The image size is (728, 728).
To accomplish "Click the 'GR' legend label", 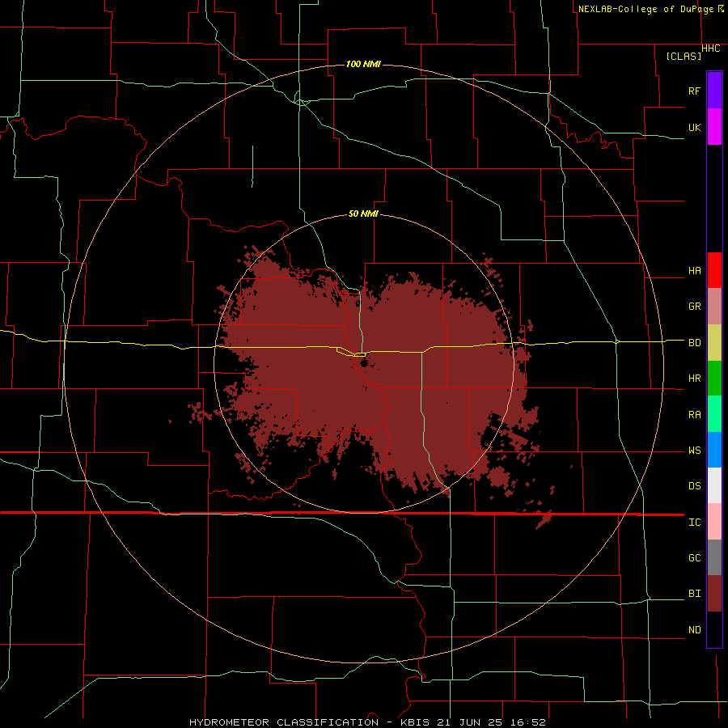I will (x=694, y=307).
